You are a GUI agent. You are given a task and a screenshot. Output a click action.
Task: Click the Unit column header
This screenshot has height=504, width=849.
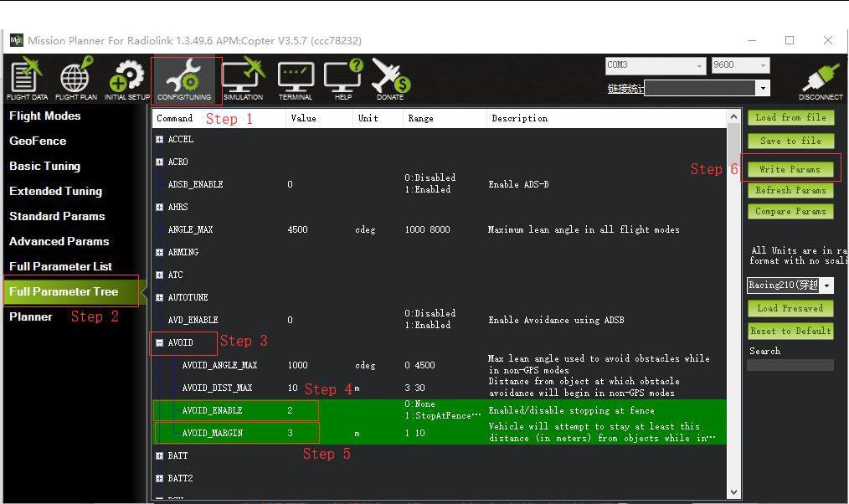point(378,119)
